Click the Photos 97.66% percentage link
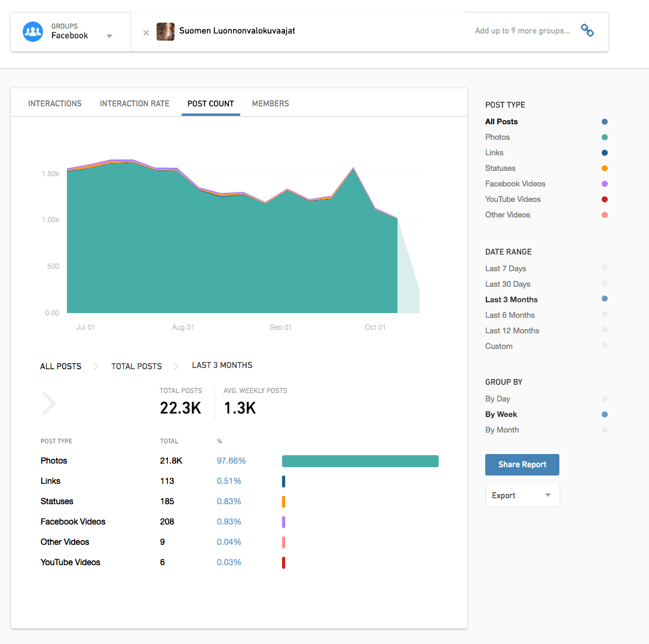This screenshot has width=649, height=644. coord(231,461)
